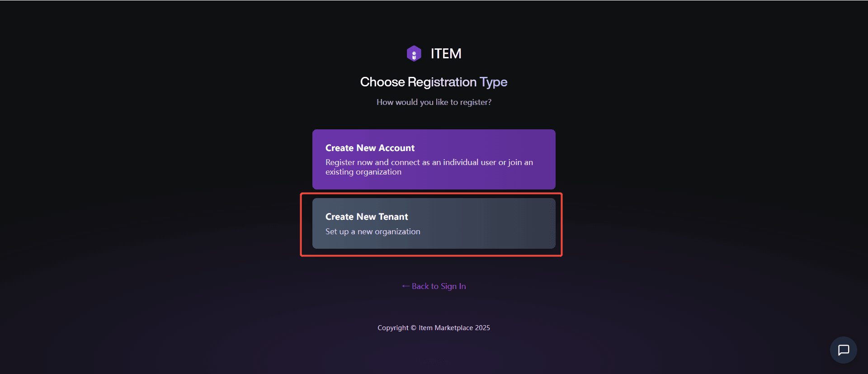Viewport: 868px width, 374px height.
Task: Click the copyright © symbol in footer
Action: click(413, 328)
